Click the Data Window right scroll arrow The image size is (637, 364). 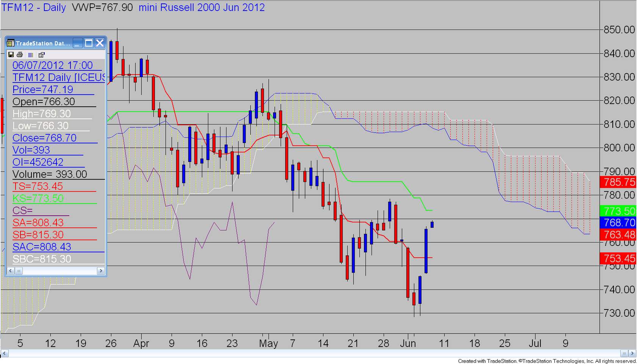pos(101,271)
